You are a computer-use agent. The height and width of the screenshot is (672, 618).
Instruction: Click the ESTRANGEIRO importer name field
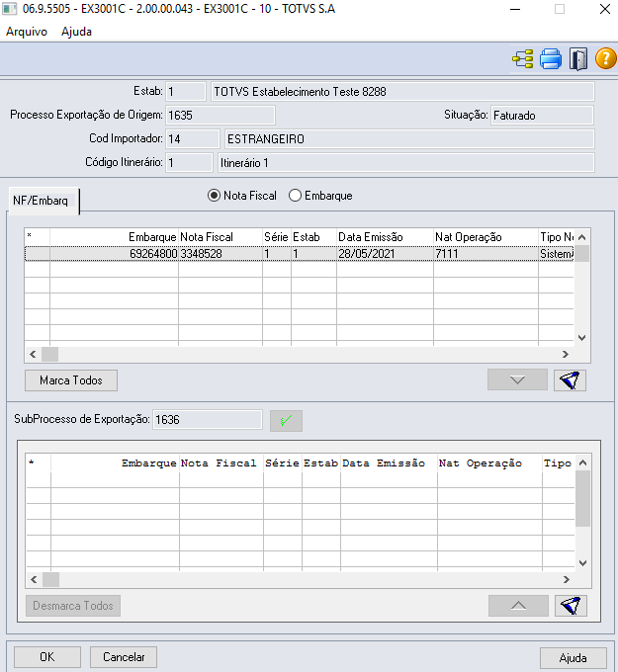tap(409, 139)
